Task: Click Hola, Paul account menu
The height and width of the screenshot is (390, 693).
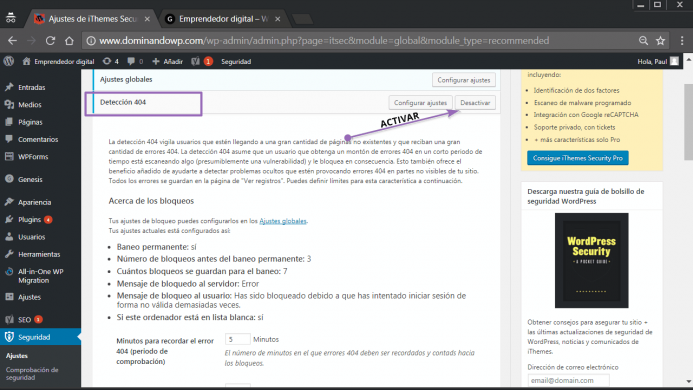Action: coord(652,61)
